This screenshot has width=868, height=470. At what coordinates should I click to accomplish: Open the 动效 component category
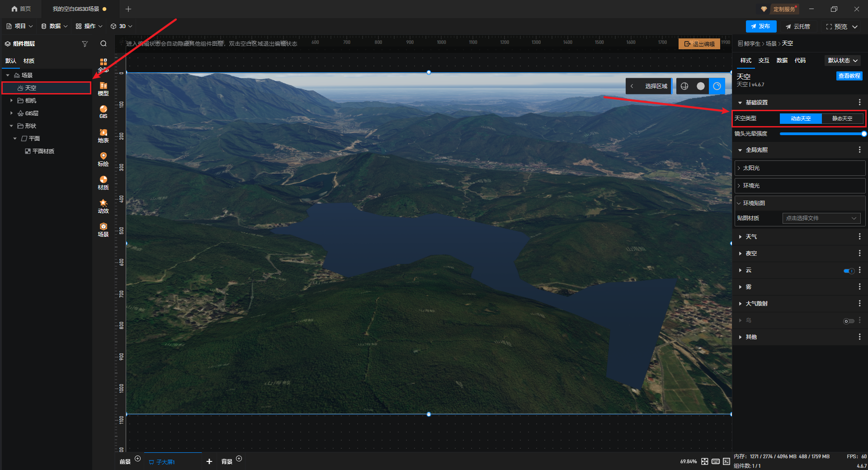(x=103, y=206)
